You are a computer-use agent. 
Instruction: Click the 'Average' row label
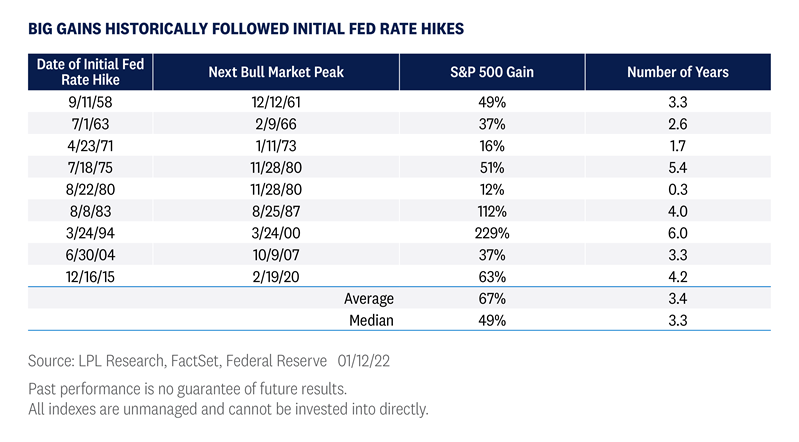[x=369, y=298]
